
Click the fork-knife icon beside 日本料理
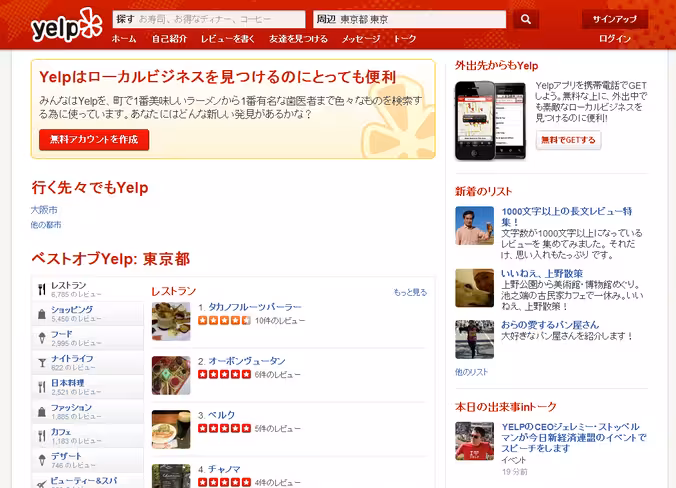click(x=42, y=387)
